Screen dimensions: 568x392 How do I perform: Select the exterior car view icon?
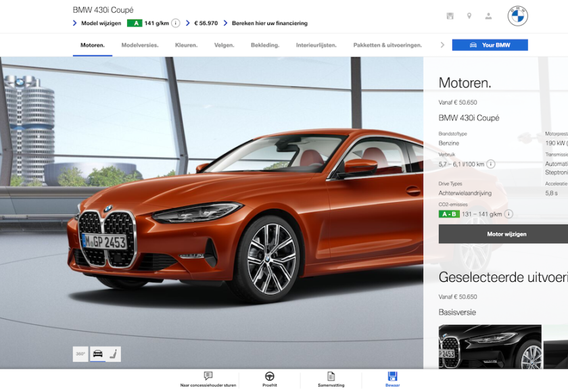tap(97, 353)
